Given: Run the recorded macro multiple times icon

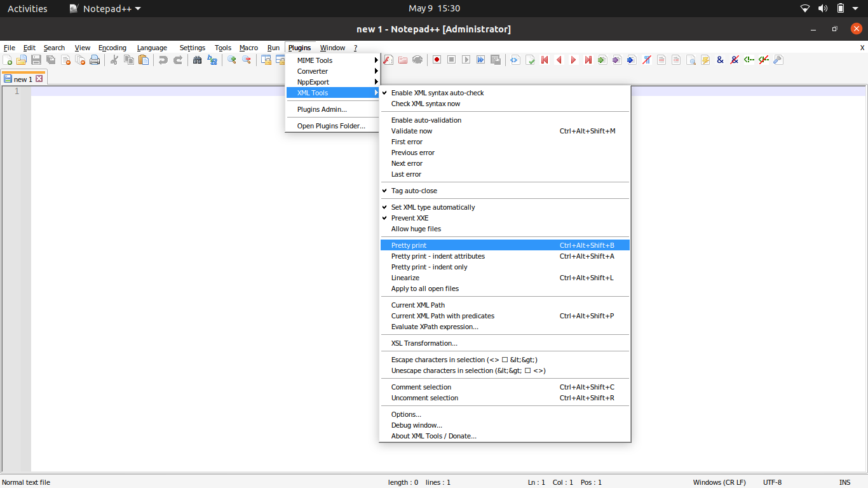Looking at the screenshot, I should [480, 60].
